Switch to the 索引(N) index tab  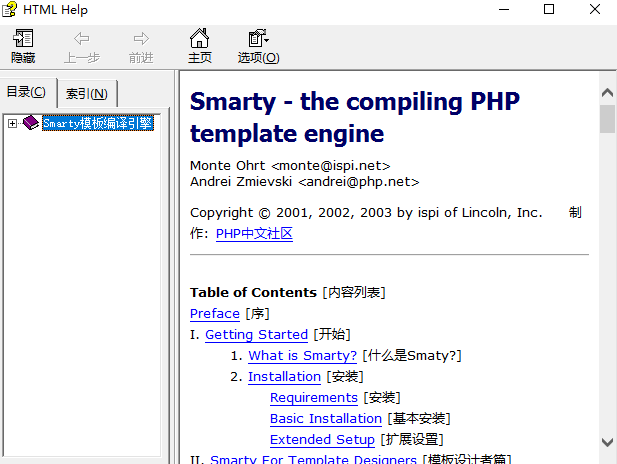[87, 94]
